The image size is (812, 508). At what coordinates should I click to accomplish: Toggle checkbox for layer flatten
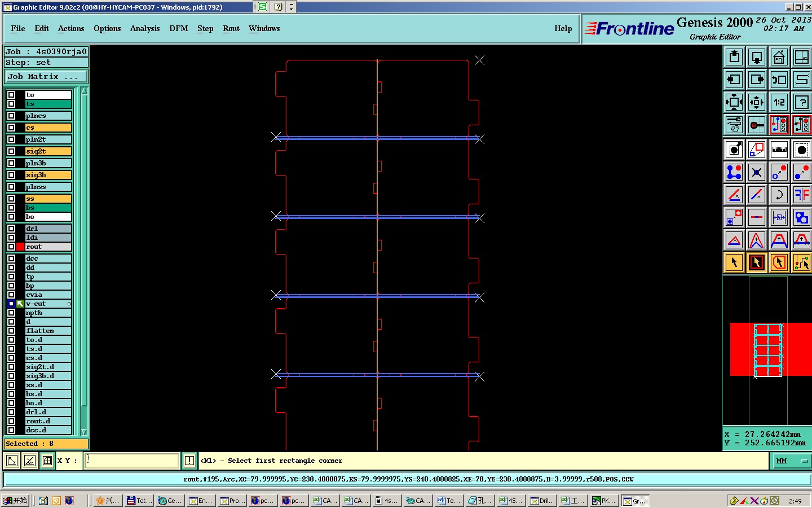11,331
